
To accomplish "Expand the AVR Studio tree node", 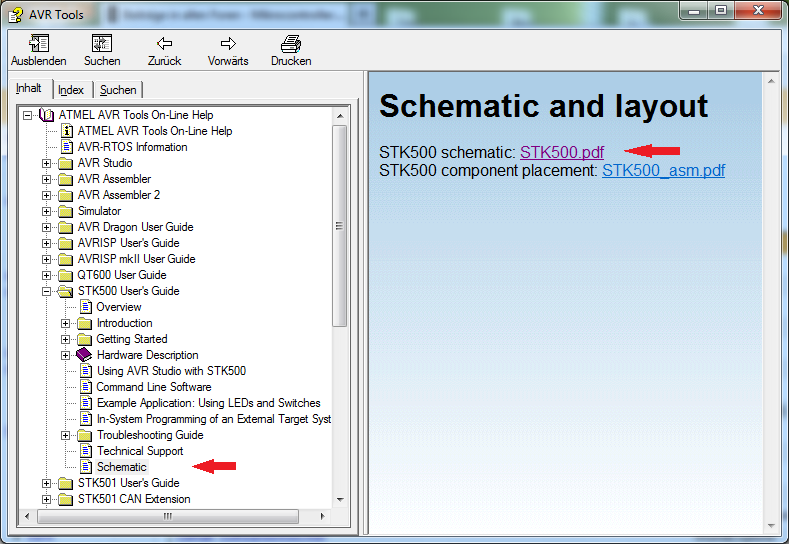I will tap(46, 163).
